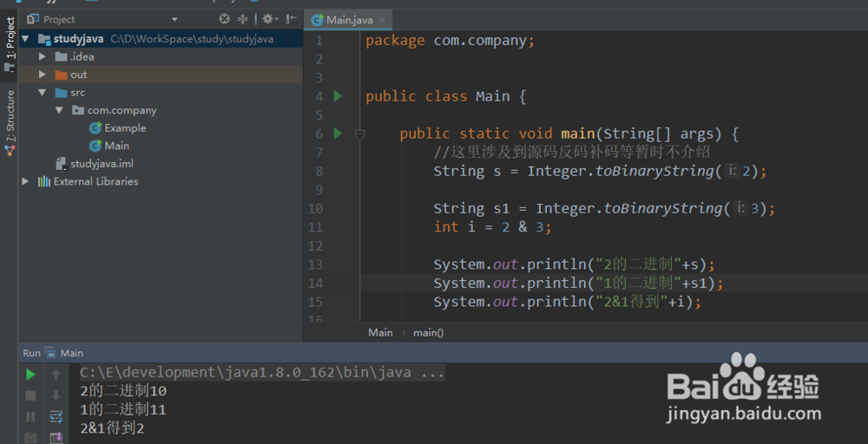
Task: Click the dump threads camera icon
Action: tap(30, 438)
